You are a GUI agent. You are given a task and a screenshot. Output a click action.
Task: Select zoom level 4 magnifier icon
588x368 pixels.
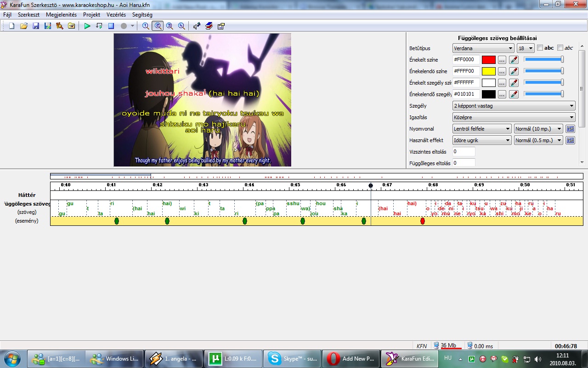tap(182, 26)
